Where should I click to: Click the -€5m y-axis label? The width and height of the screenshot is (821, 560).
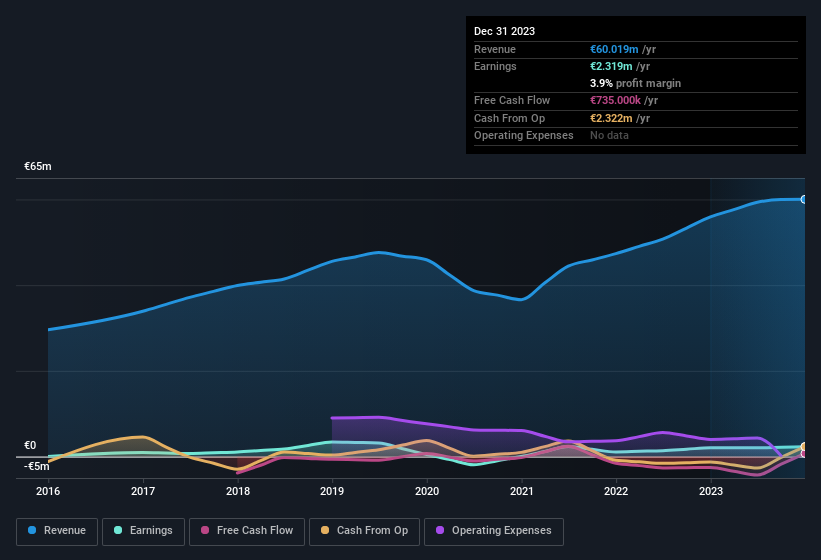click(36, 466)
